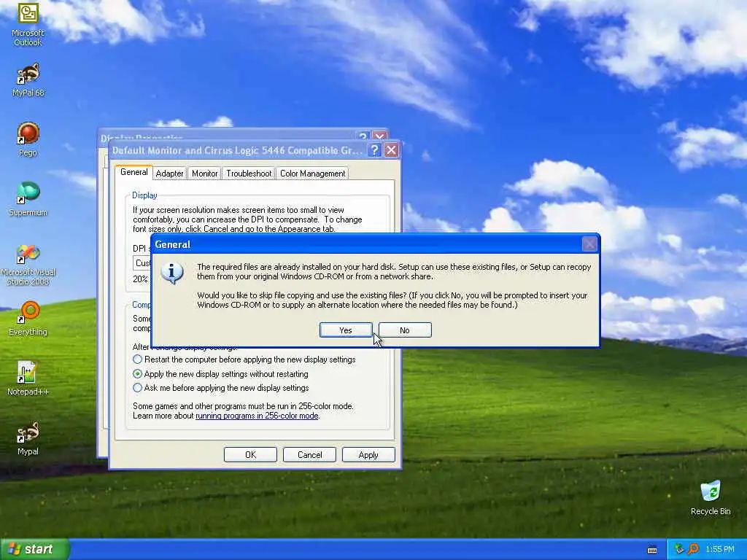Open the Start menu
Viewport: 747px width, 560px height.
click(34, 549)
